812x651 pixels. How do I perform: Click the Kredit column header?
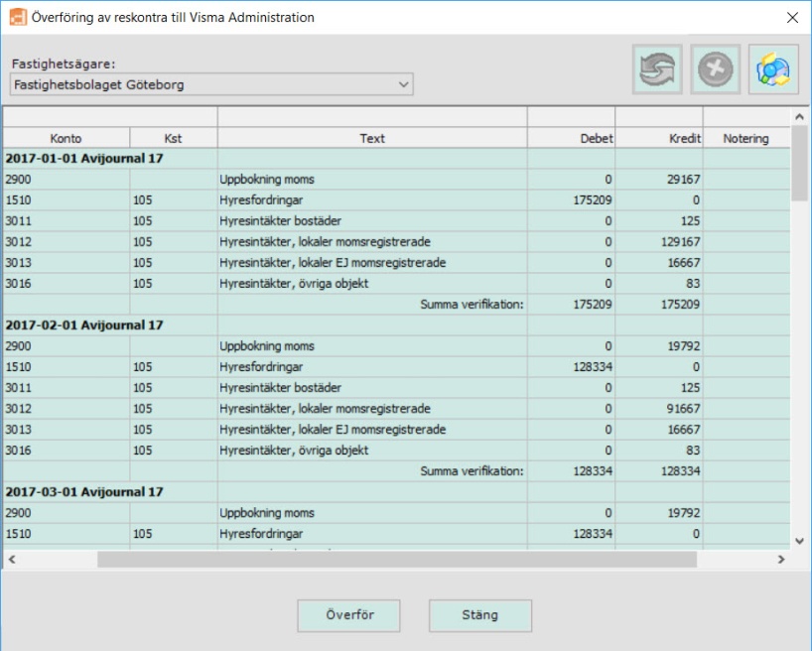659,138
